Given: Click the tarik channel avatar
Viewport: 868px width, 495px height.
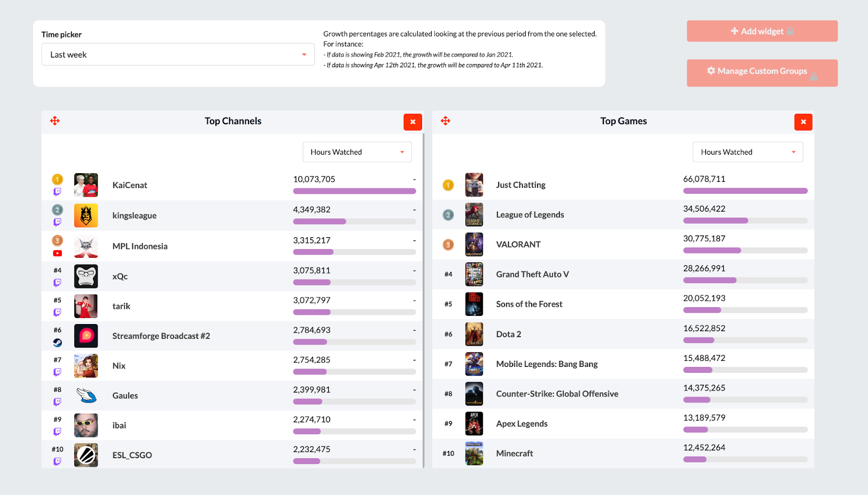Looking at the screenshot, I should click(x=86, y=306).
